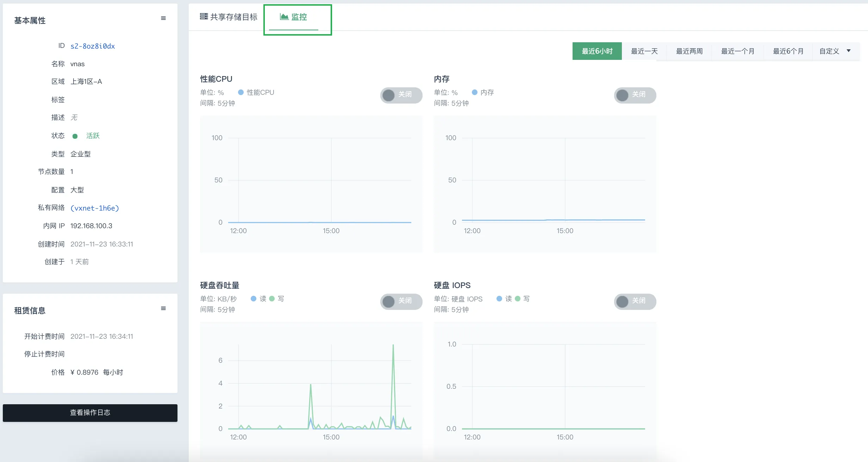Screen dimensions: 868x462
Task: Click the memory chart blue legend dot
Action: pyautogui.click(x=475, y=92)
